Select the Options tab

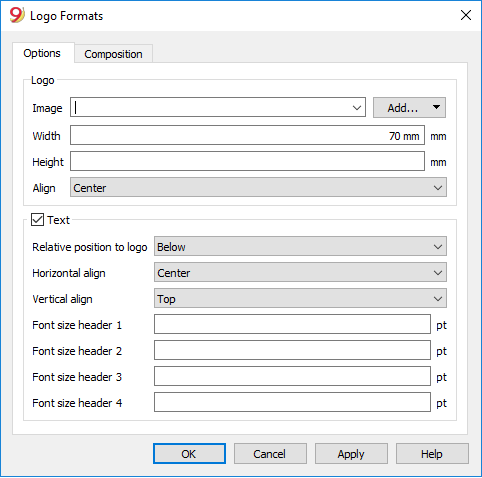42,53
